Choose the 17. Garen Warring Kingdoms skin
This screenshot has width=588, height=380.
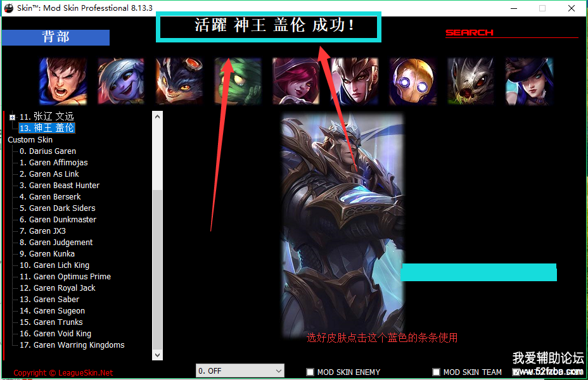point(72,345)
